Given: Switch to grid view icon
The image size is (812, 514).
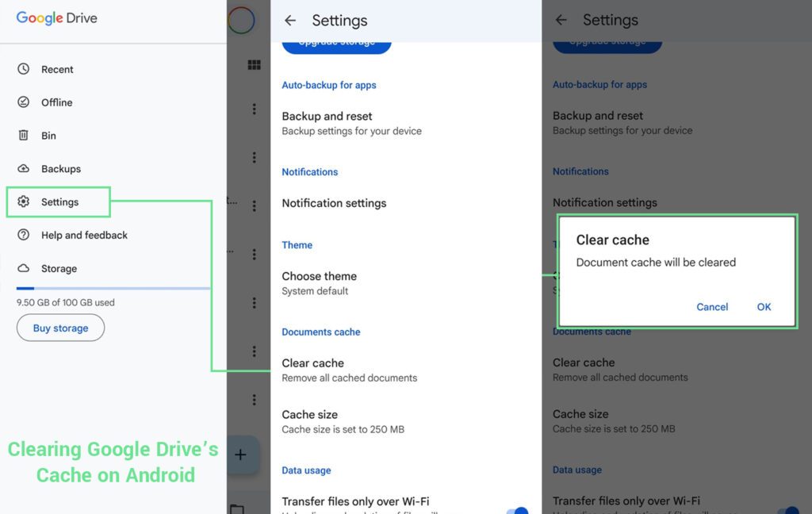Looking at the screenshot, I should coord(254,65).
